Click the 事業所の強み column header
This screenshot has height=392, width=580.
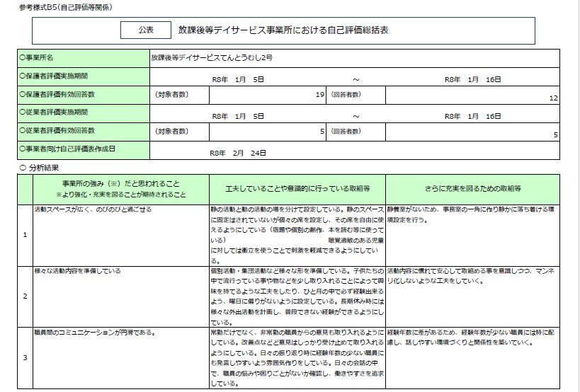(x=120, y=188)
